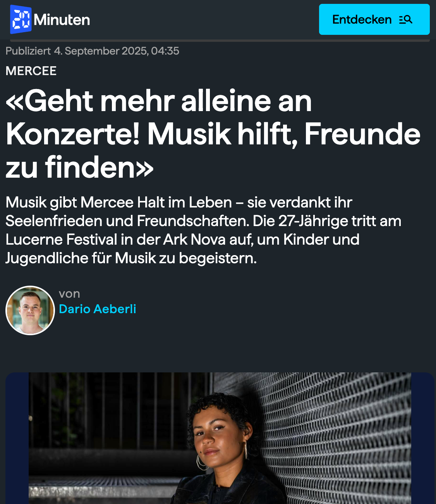Click the word Freunde in the headline
The image size is (436, 504).
[x=362, y=134]
